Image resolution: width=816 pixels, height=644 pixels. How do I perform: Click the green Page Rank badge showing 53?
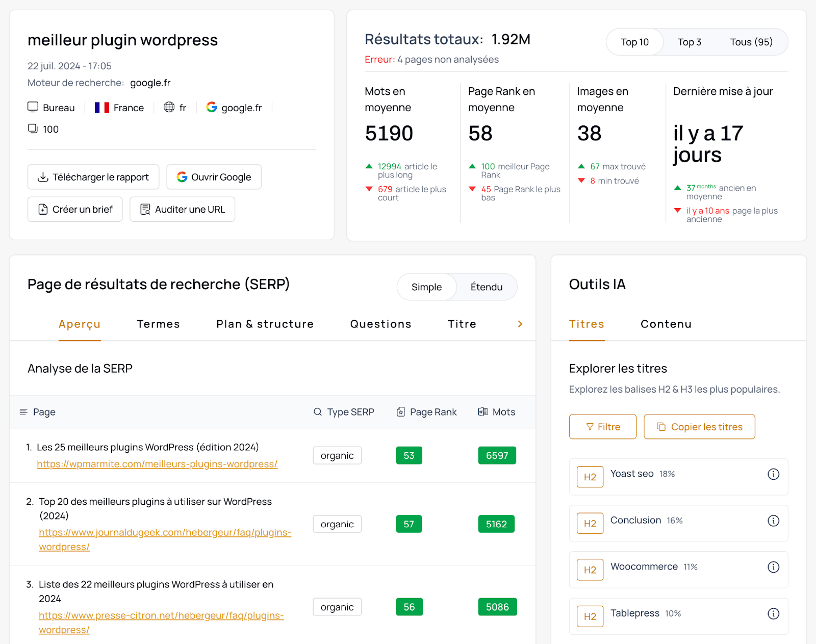pos(409,455)
